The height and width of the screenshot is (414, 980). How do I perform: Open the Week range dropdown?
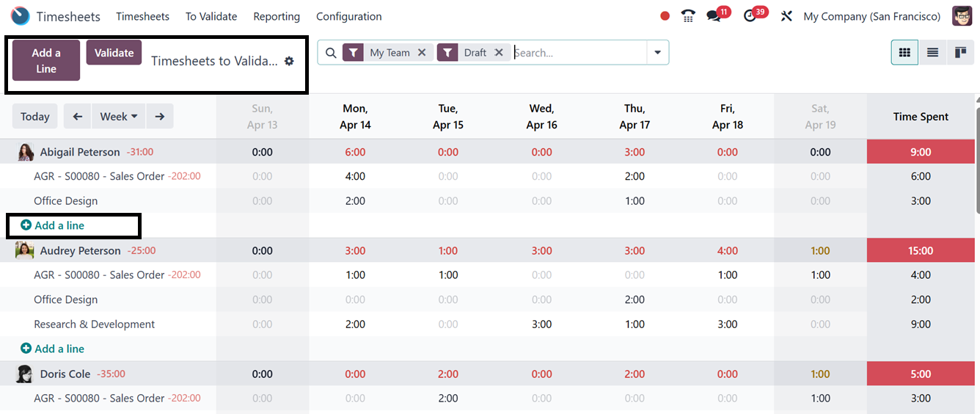[118, 117]
